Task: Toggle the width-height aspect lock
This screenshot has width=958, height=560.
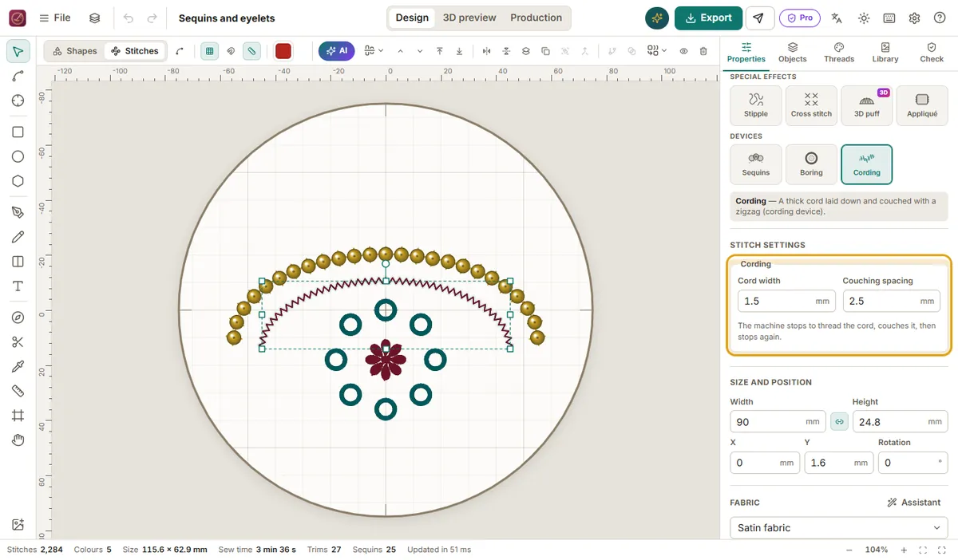Action: 839,422
